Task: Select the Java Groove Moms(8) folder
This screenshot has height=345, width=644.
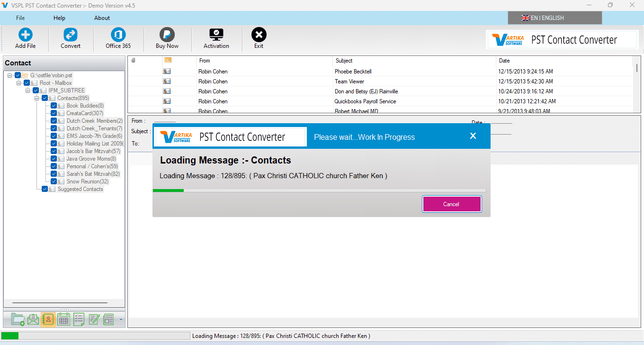Action: (x=91, y=159)
